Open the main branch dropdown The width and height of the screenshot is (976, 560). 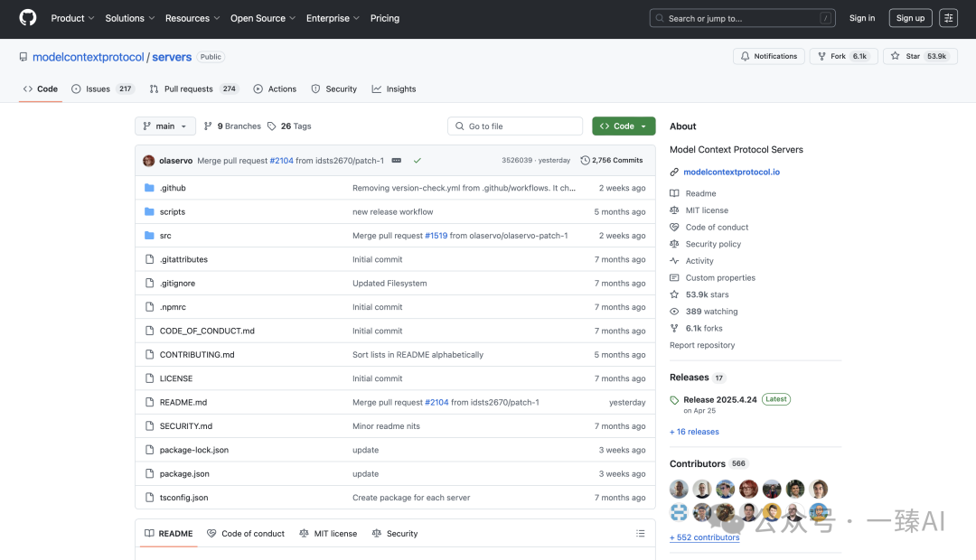tap(165, 126)
